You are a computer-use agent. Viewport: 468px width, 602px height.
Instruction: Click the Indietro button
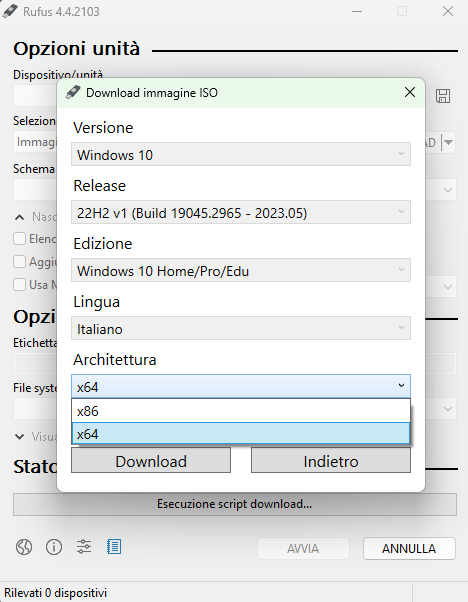click(x=331, y=461)
